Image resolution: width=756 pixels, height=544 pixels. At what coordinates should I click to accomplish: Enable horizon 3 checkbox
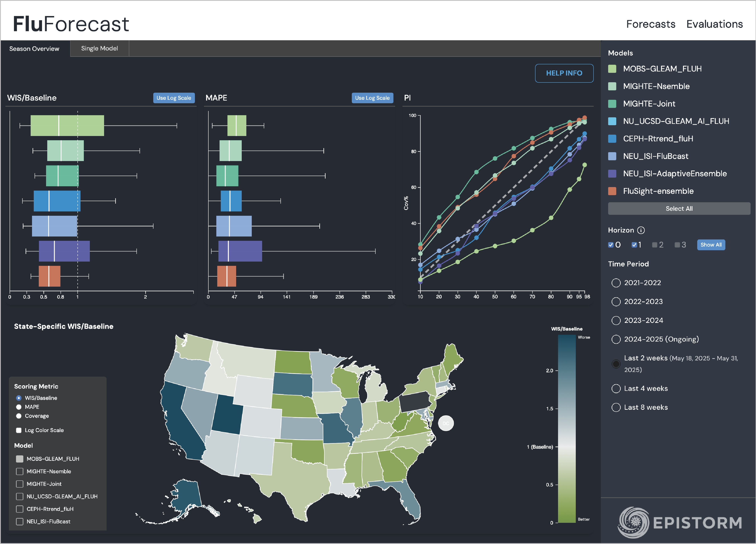pos(677,245)
